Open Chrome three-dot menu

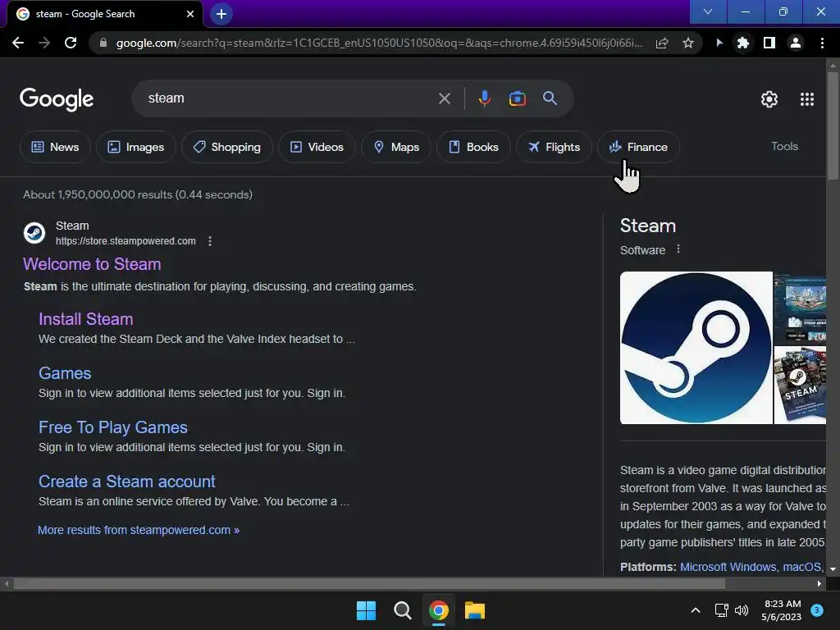822,43
